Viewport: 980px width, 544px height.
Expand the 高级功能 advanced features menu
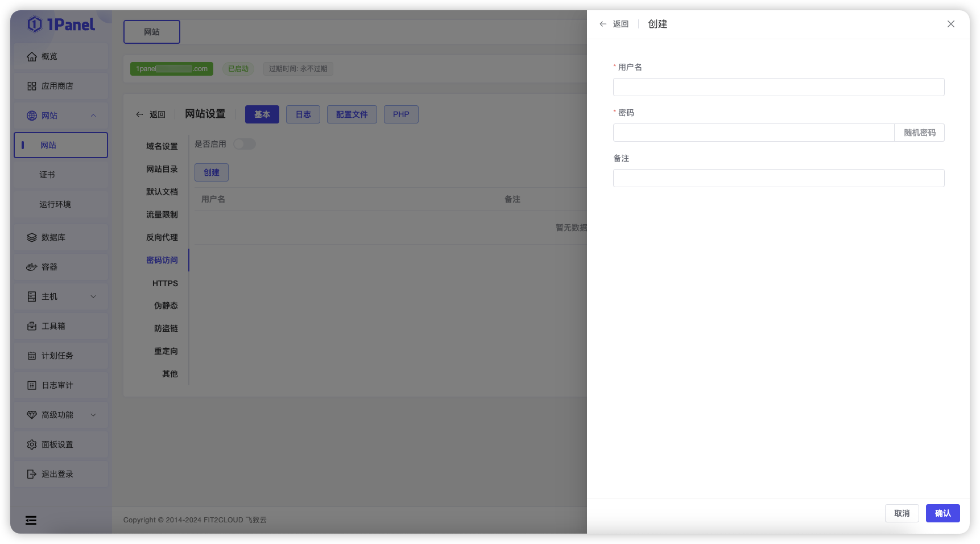pyautogui.click(x=60, y=415)
